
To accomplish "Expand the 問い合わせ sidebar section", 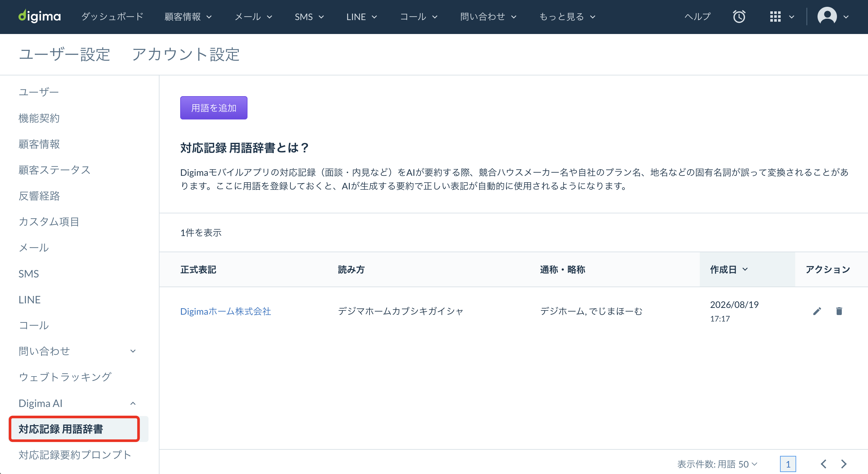I will click(78, 351).
